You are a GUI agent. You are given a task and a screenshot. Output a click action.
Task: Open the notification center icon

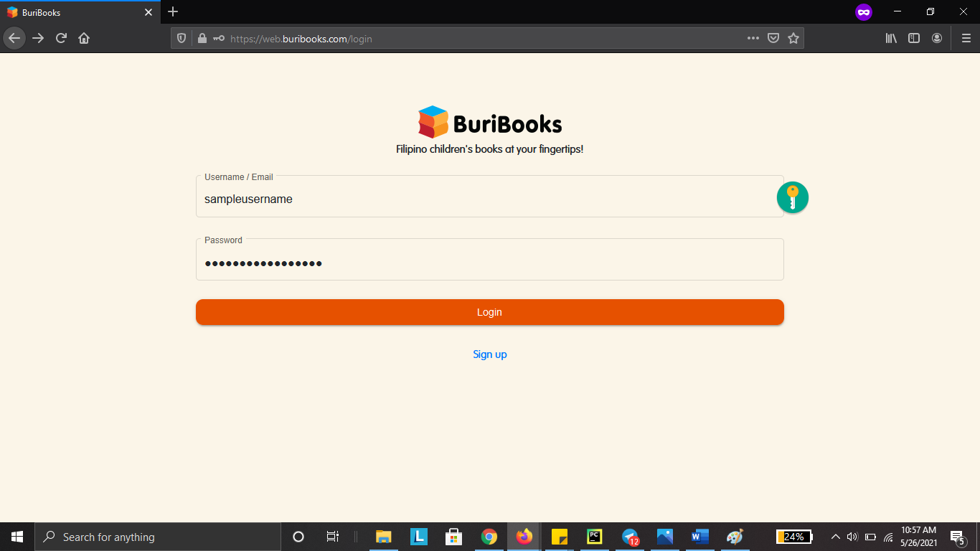tap(957, 537)
